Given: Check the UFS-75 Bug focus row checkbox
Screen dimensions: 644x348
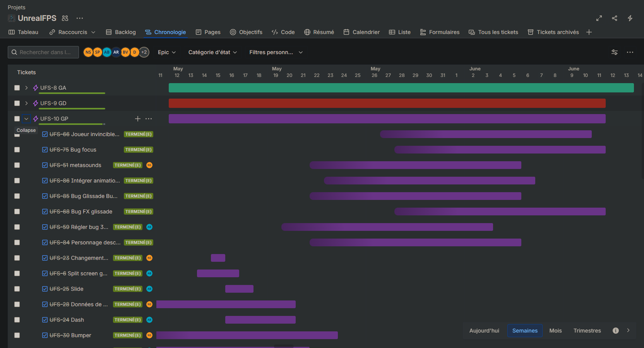Looking at the screenshot, I should pyautogui.click(x=17, y=150).
